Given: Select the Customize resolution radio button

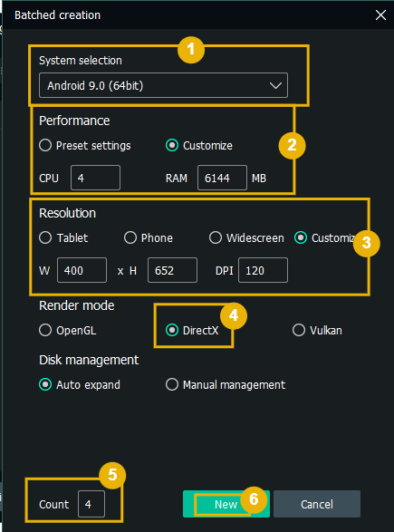Looking at the screenshot, I should pos(301,237).
